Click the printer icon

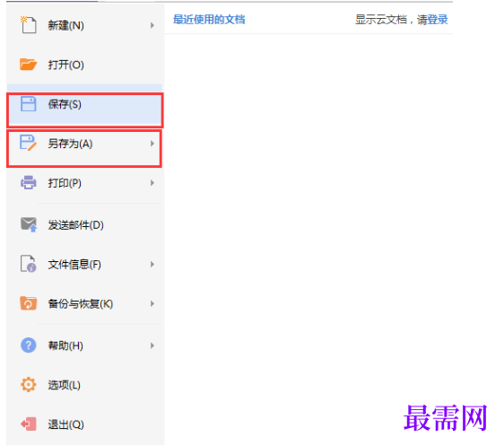point(29,183)
